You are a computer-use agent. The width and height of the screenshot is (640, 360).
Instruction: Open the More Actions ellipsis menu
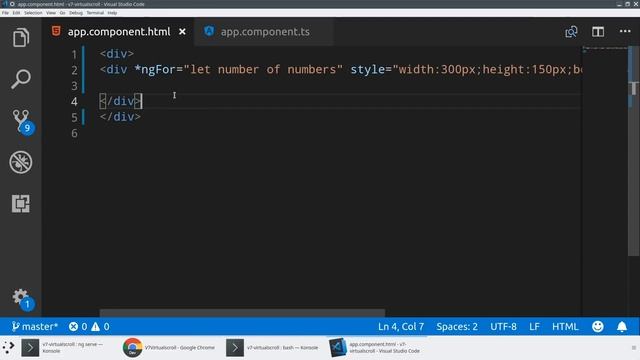(625, 31)
